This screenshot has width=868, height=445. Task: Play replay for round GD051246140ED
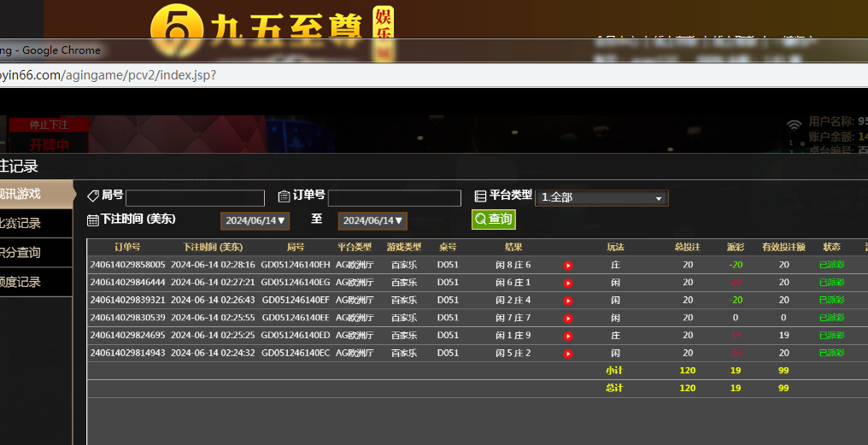tap(568, 336)
